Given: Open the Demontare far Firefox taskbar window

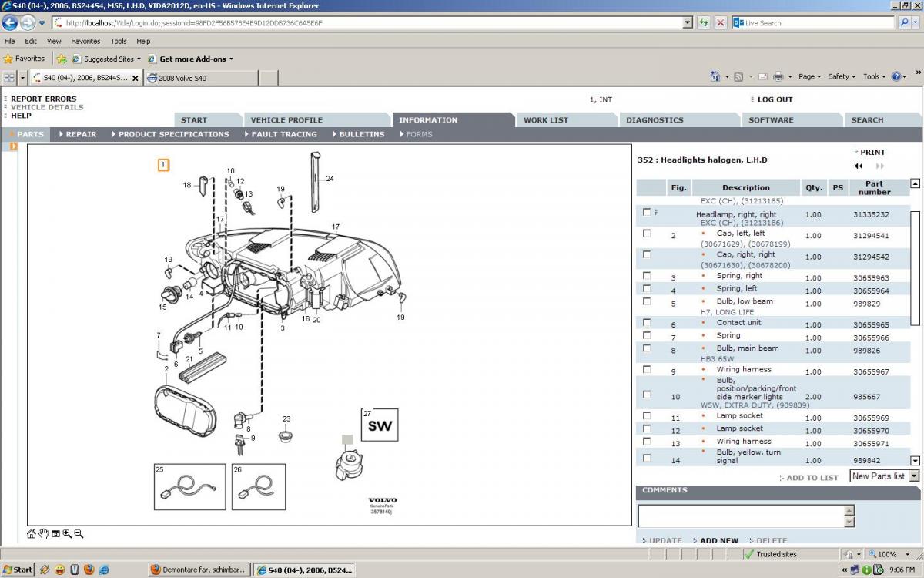Looking at the screenshot, I should pos(199,570).
